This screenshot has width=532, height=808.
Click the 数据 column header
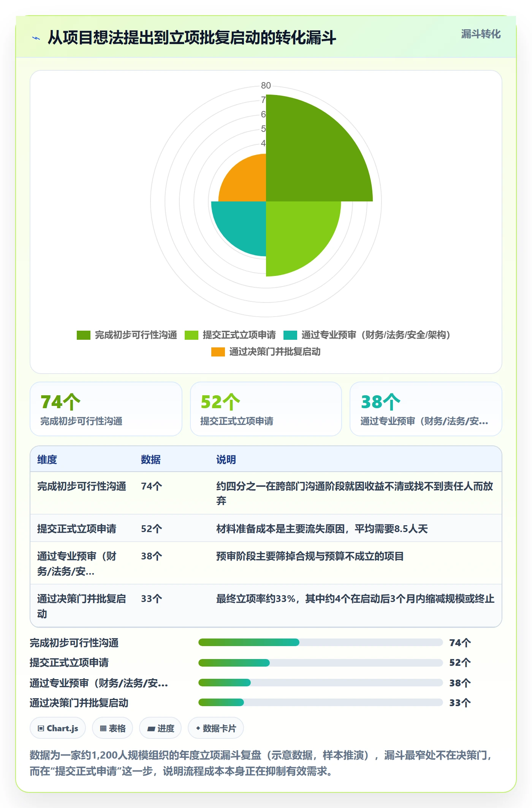coord(151,459)
